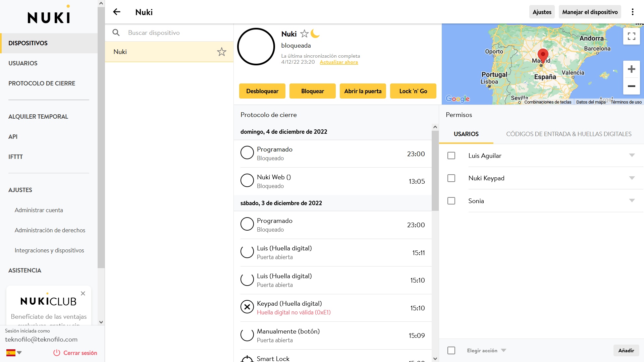This screenshot has height=362, width=644.
Task: Click the Actualizar ahora link
Action: click(x=339, y=62)
